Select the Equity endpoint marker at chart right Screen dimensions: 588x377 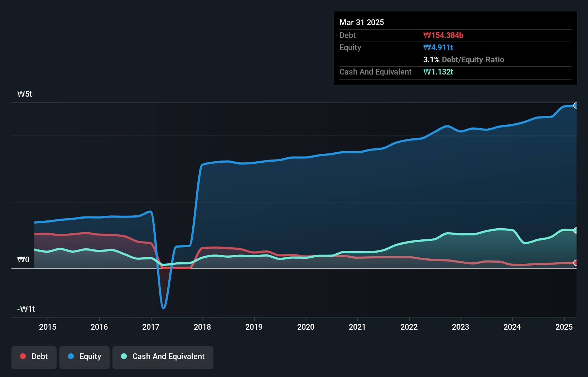576,106
